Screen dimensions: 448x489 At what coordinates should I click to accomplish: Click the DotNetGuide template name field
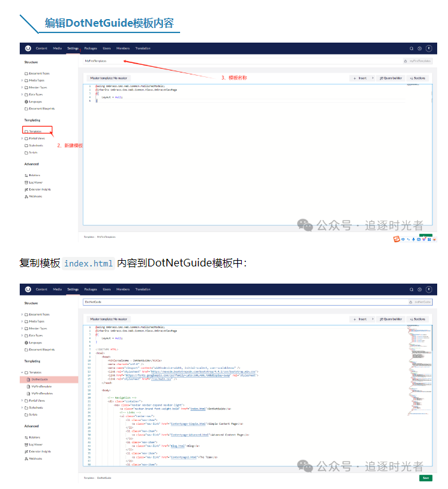click(x=246, y=302)
